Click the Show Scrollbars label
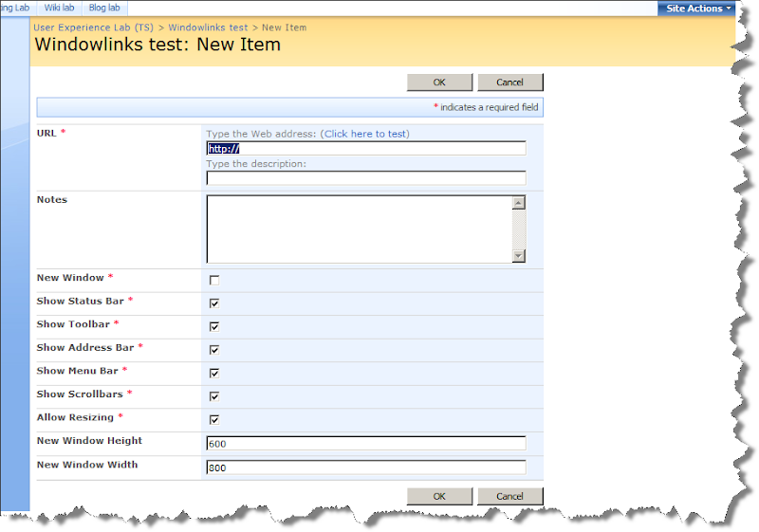Screen dimensions: 759x532 80,394
